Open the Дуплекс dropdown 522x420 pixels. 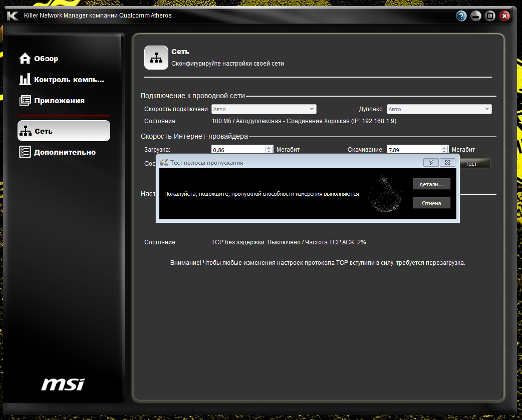pyautogui.click(x=439, y=109)
